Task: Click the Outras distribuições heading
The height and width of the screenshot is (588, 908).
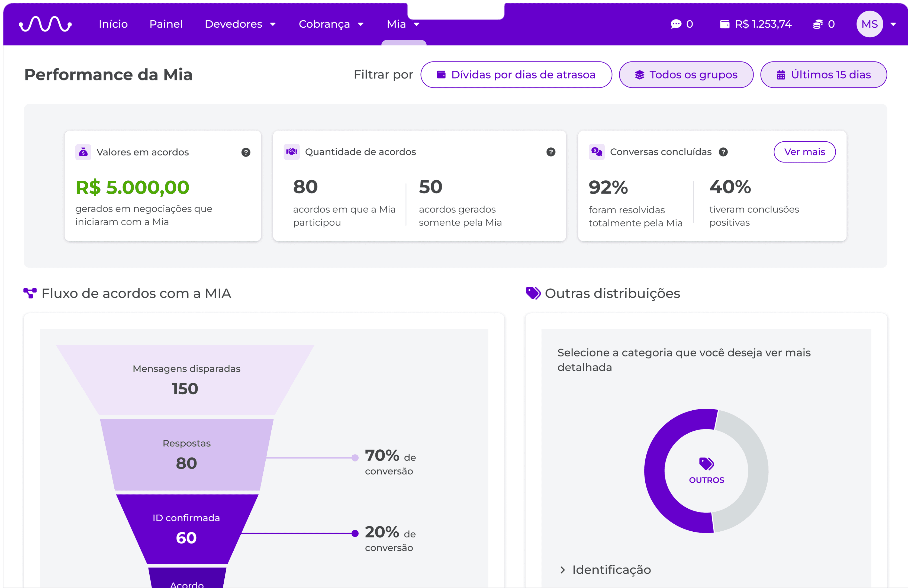Action: coord(612,293)
